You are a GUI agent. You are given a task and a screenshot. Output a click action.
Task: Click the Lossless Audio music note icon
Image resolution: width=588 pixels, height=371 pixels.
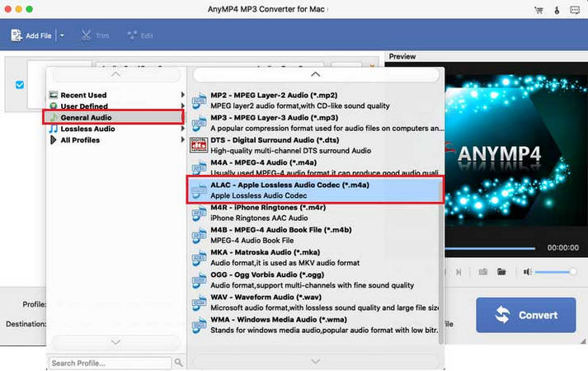[54, 129]
